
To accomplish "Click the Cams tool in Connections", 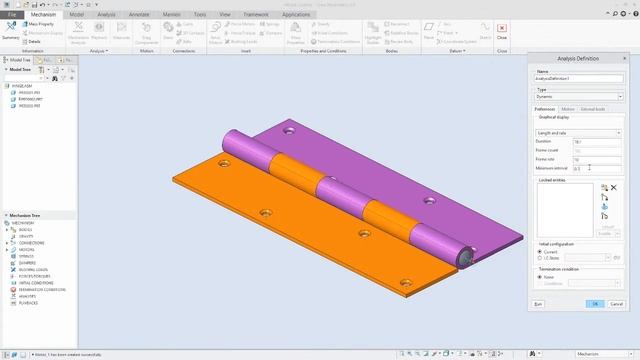I will tap(185, 24).
